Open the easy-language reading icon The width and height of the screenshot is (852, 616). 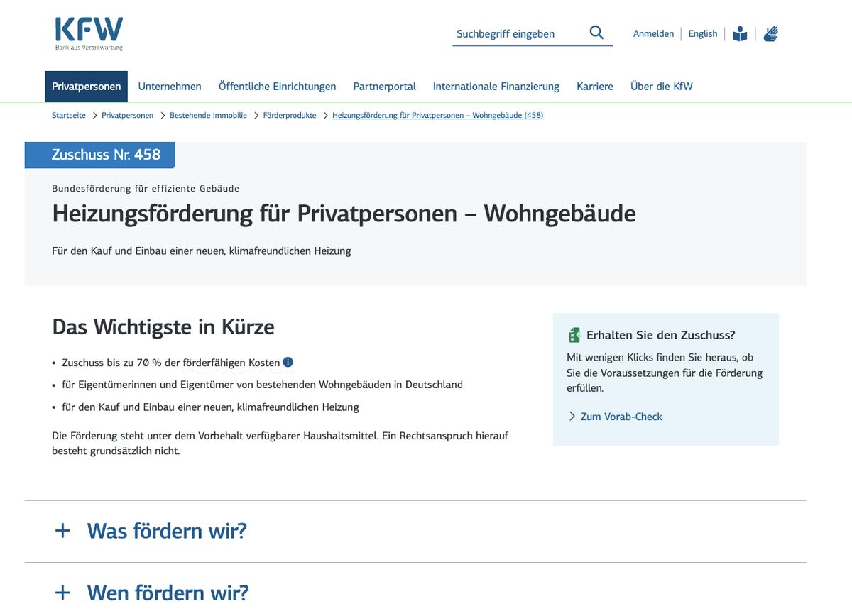(739, 33)
